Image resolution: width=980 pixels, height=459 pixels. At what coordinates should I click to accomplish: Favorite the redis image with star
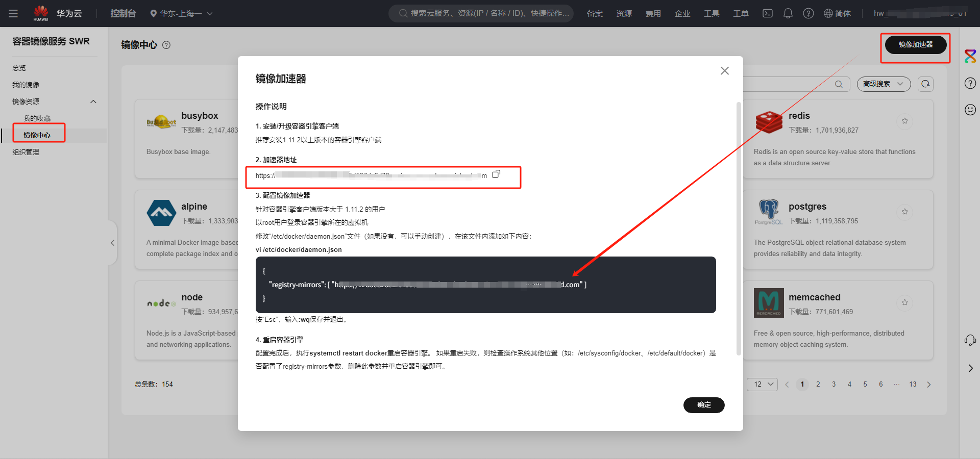point(904,121)
